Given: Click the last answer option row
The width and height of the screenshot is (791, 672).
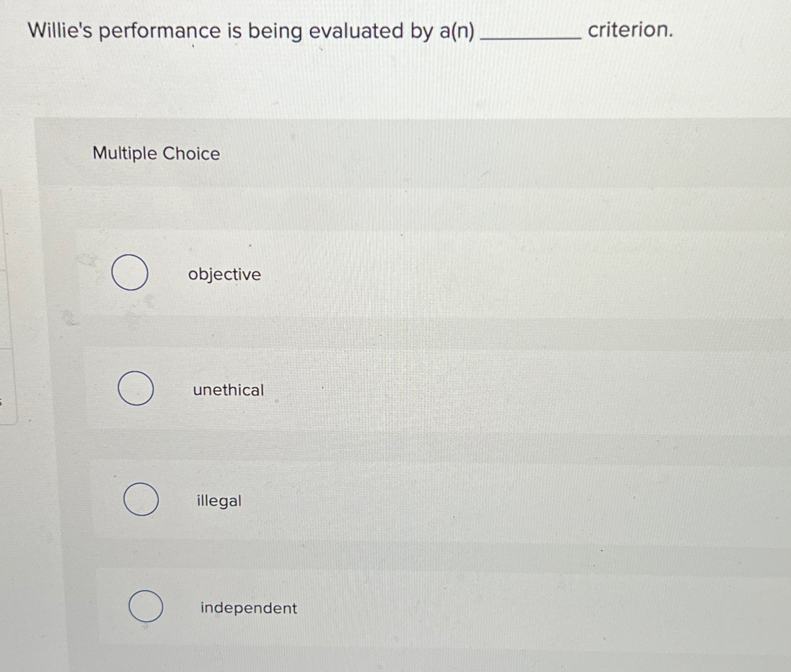Looking at the screenshot, I should 381,608.
